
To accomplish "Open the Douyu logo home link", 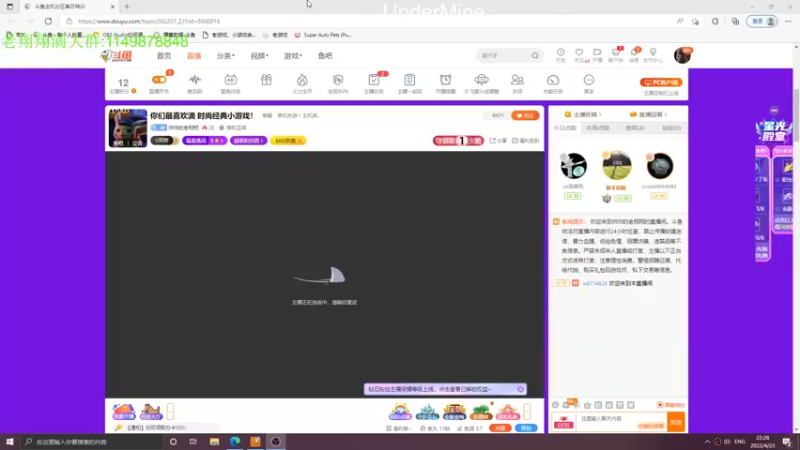I will [116, 56].
